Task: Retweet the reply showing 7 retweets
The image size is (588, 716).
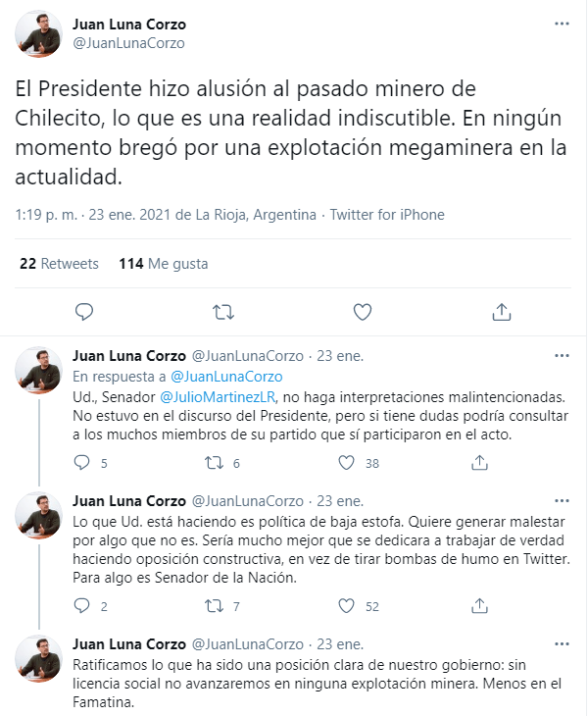Action: pyautogui.click(x=214, y=606)
